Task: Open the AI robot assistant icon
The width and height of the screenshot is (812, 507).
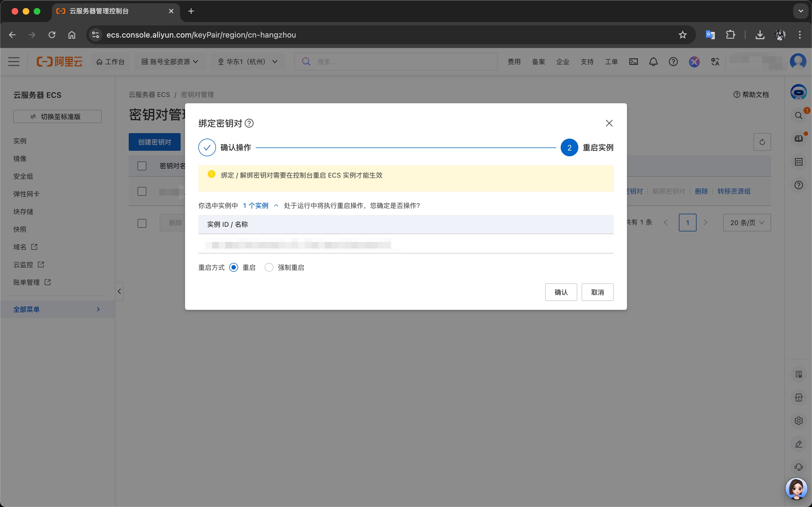Action: coord(798,92)
